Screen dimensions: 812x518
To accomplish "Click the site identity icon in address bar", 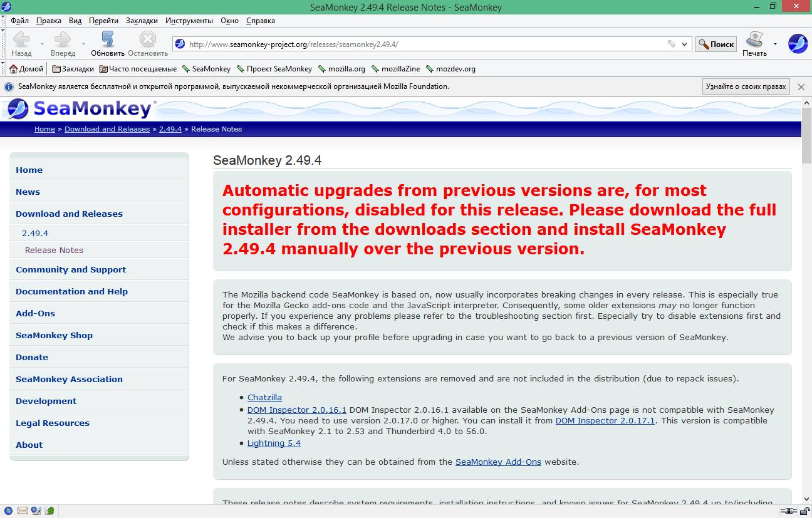I will pyautogui.click(x=180, y=44).
